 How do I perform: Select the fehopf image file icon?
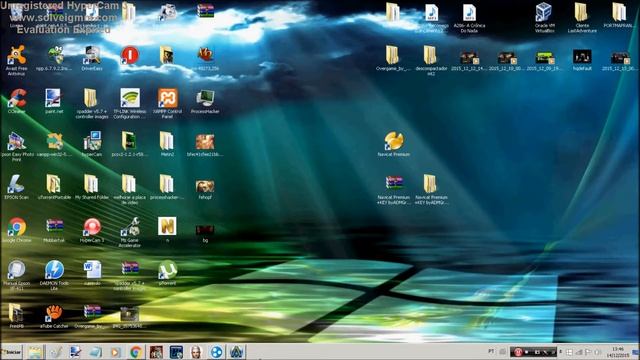point(205,189)
